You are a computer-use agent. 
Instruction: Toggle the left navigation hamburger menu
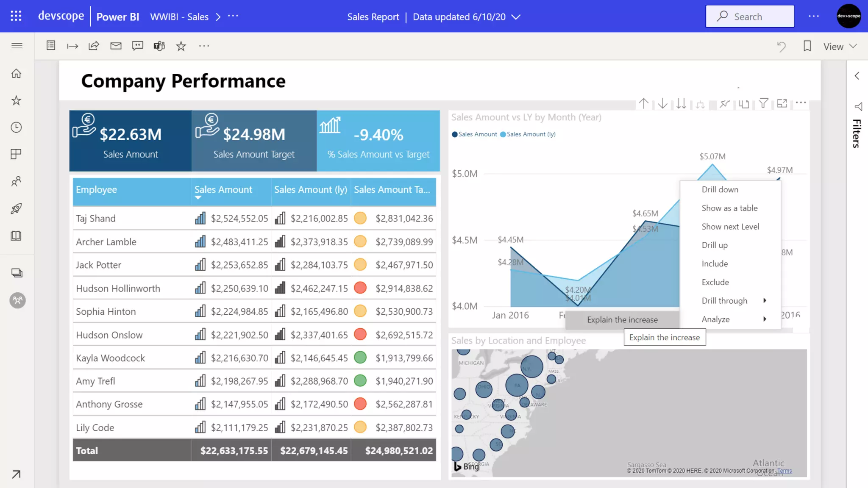coord(17,46)
